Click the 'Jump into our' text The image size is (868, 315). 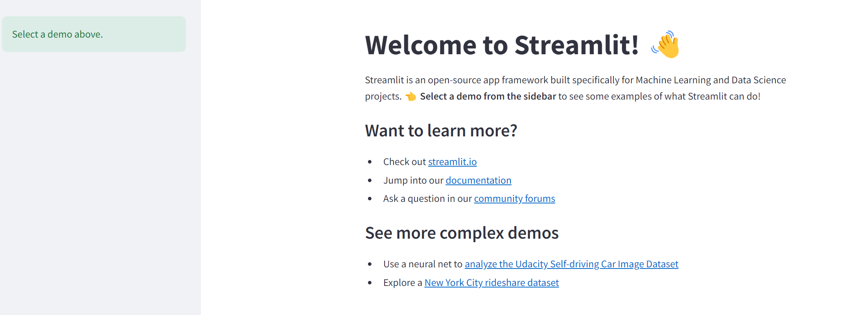[x=413, y=180]
